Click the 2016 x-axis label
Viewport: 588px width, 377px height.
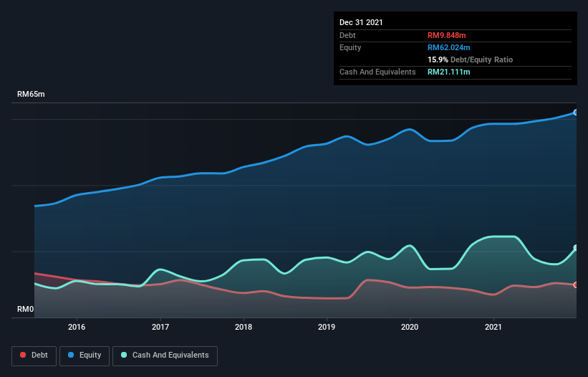point(77,327)
